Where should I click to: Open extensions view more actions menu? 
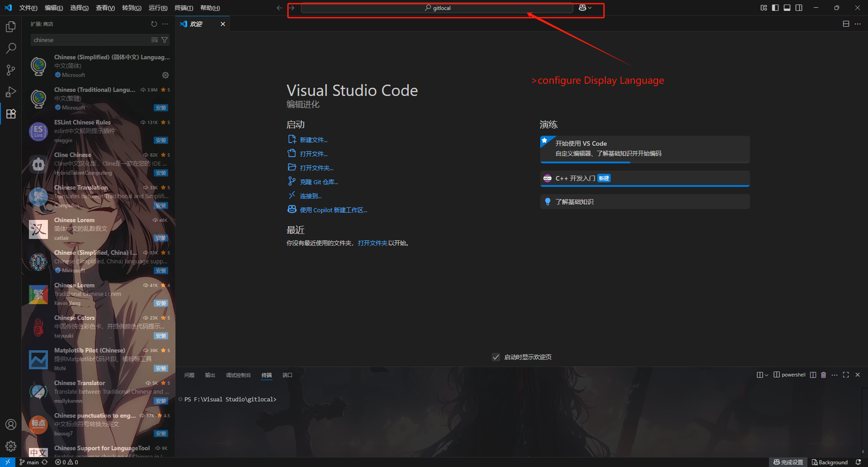coord(165,24)
